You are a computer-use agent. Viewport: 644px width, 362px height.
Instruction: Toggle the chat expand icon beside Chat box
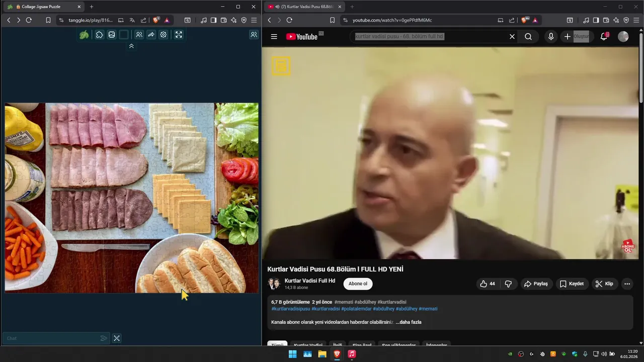[x=117, y=338]
